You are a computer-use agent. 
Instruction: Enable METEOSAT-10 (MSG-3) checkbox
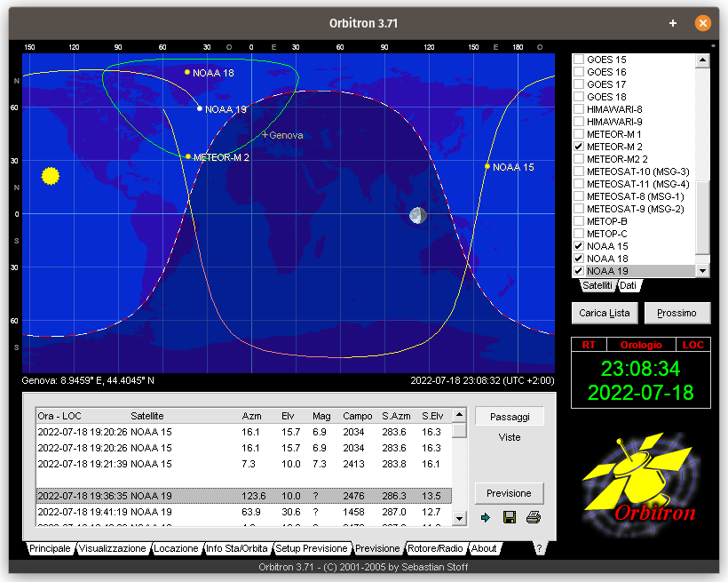coord(579,171)
